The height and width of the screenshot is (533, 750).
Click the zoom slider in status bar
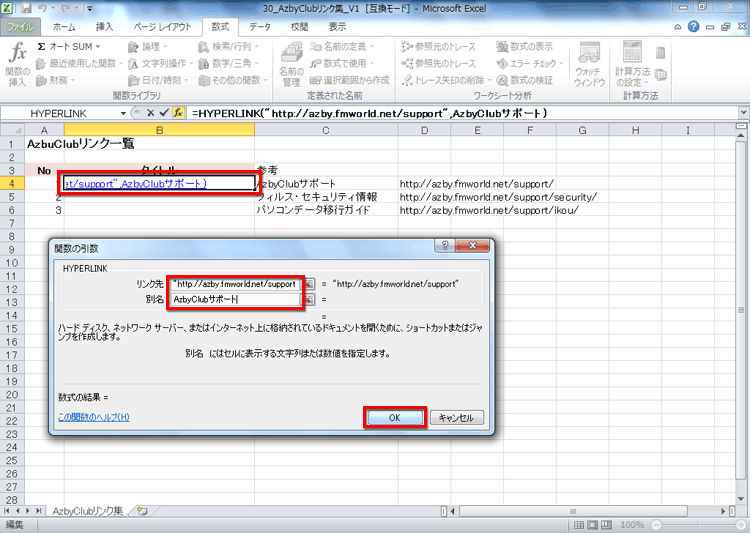[x=698, y=525]
